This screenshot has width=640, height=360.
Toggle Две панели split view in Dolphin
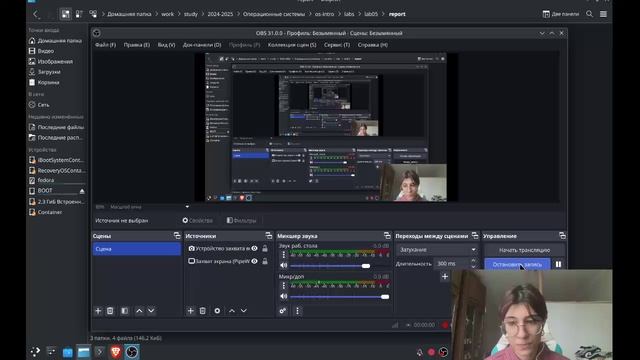560,14
